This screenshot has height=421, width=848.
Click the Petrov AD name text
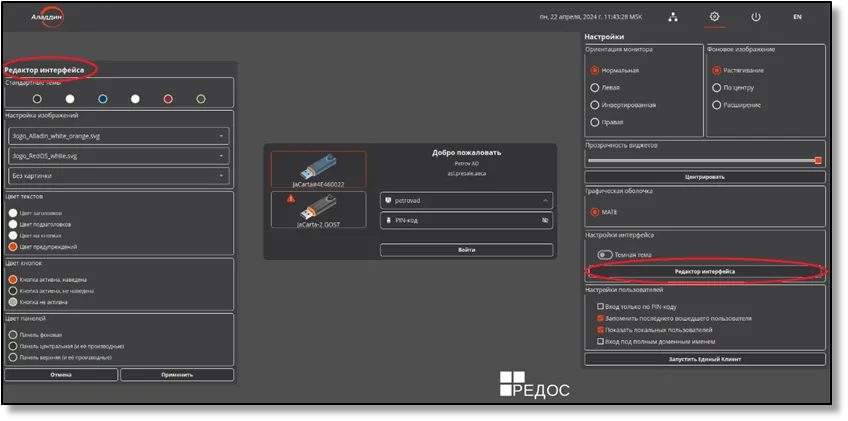click(x=466, y=163)
